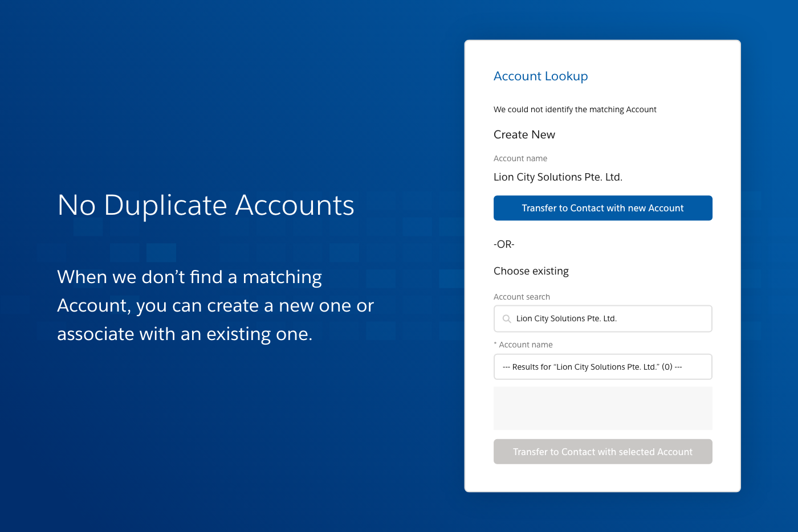Click the required Account name field label

(x=523, y=345)
